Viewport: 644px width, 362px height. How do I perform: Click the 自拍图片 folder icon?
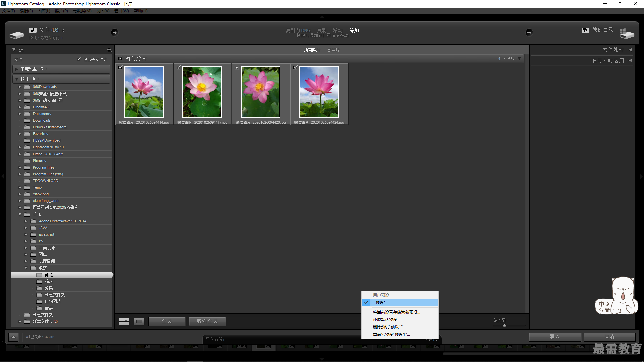tap(39, 301)
